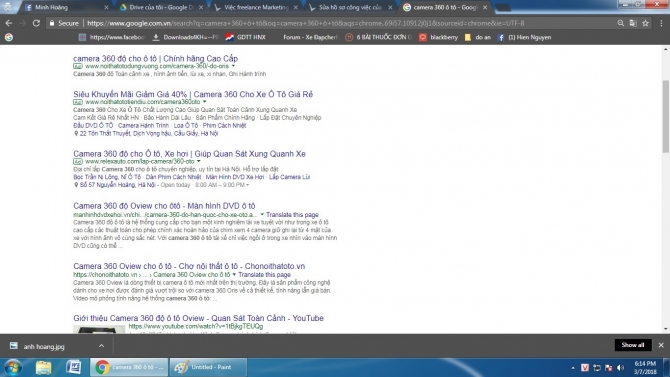Open File Explorer from taskbar
The width and height of the screenshot is (670, 377).
[x=44, y=368]
